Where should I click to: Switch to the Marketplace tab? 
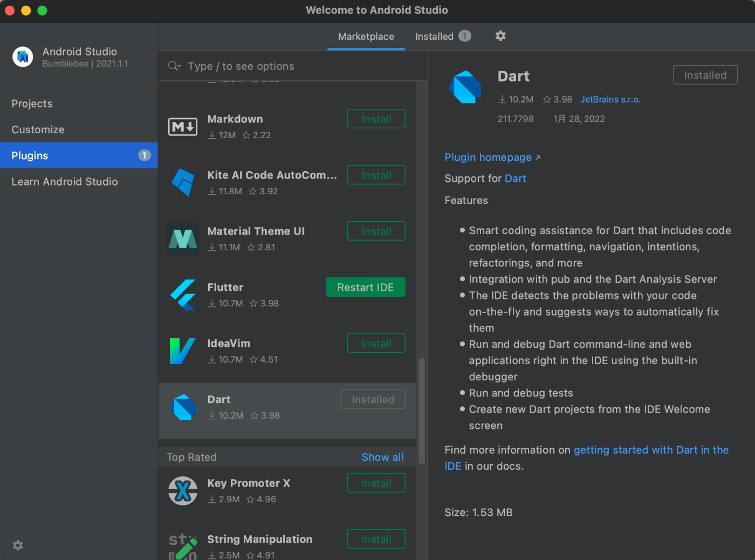[x=366, y=36]
